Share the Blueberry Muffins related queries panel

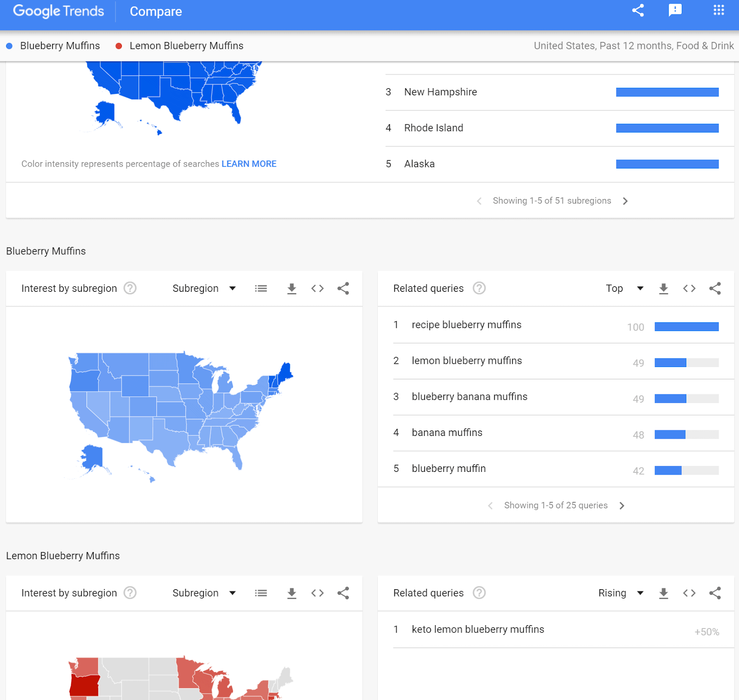(715, 288)
